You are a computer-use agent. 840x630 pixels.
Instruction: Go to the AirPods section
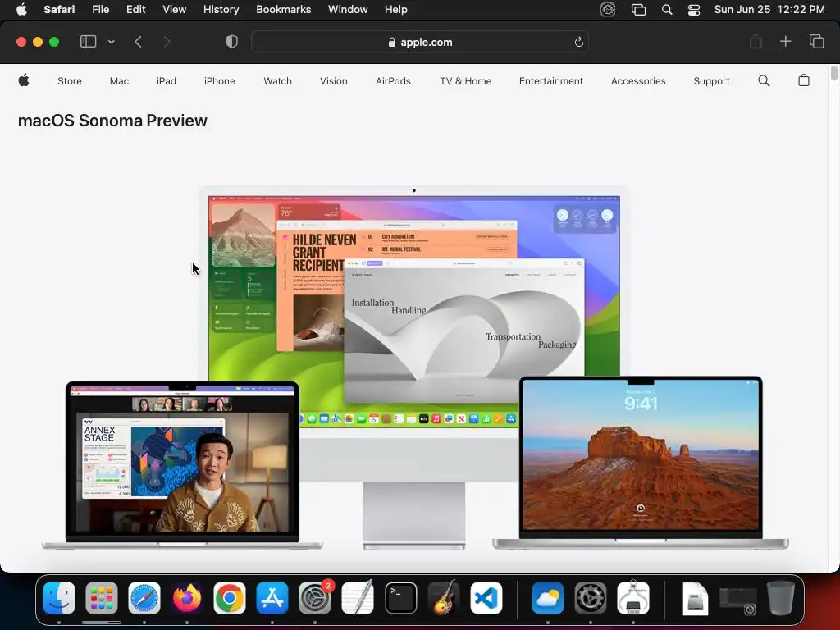tap(393, 81)
